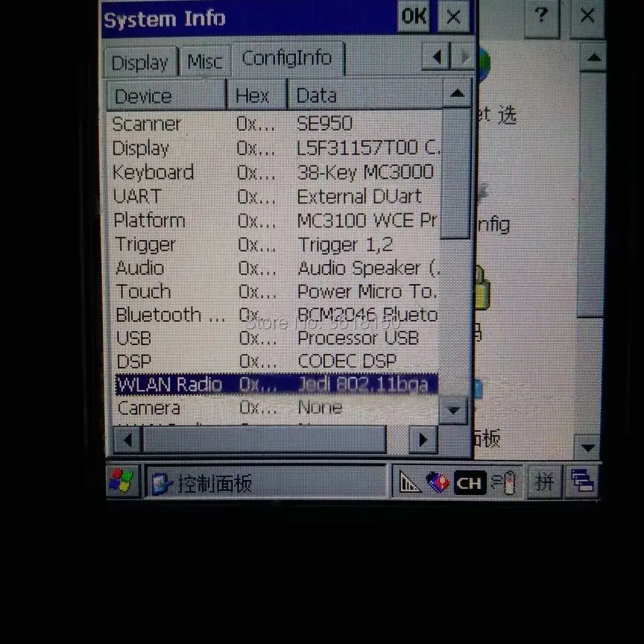Select the DSP row
Viewport: 644px width, 644px height.
click(x=277, y=361)
